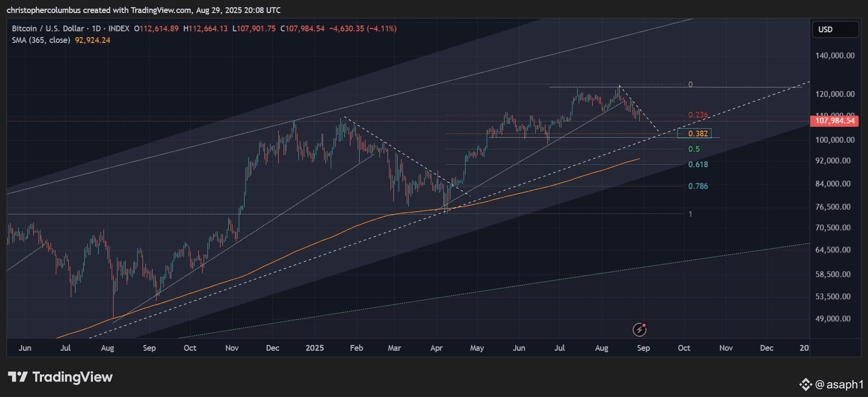Select the 0.382 Fibonacci level label
Image resolution: width=868 pixels, height=397 pixels.
pyautogui.click(x=698, y=133)
